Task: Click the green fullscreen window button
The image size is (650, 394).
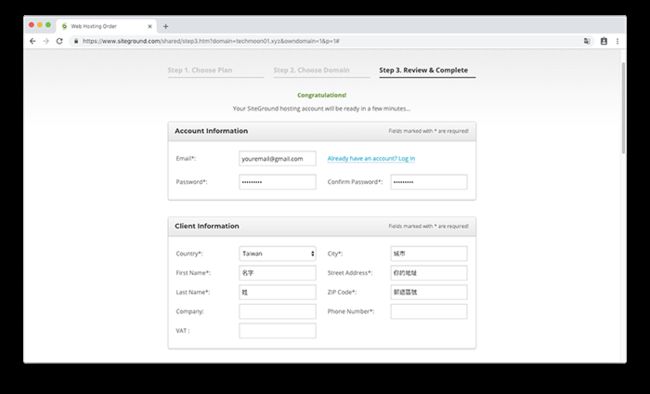Action: (x=48, y=25)
